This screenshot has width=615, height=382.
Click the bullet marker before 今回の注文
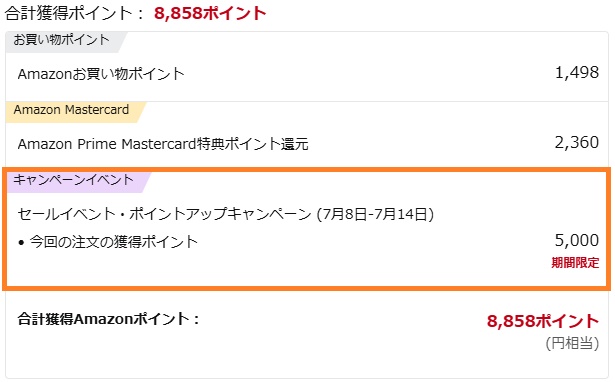[x=21, y=243]
